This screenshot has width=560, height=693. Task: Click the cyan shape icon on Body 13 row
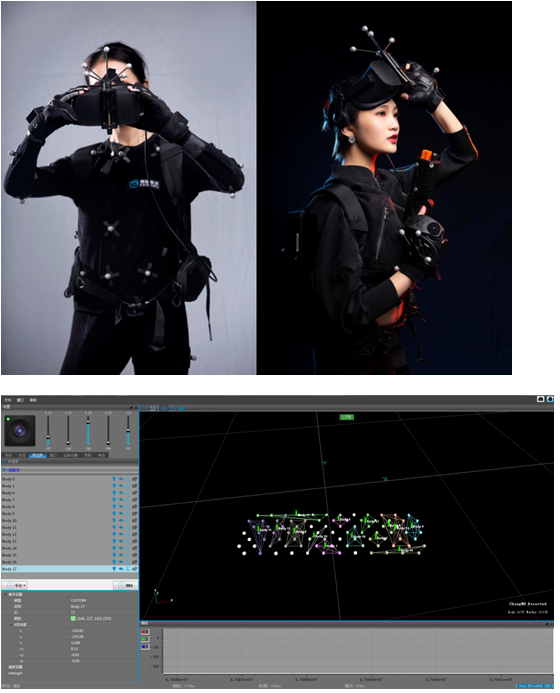[128, 541]
